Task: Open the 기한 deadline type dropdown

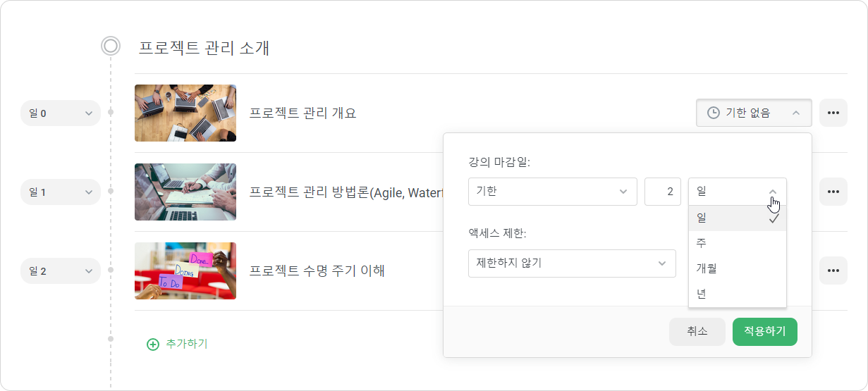Action: 553,192
